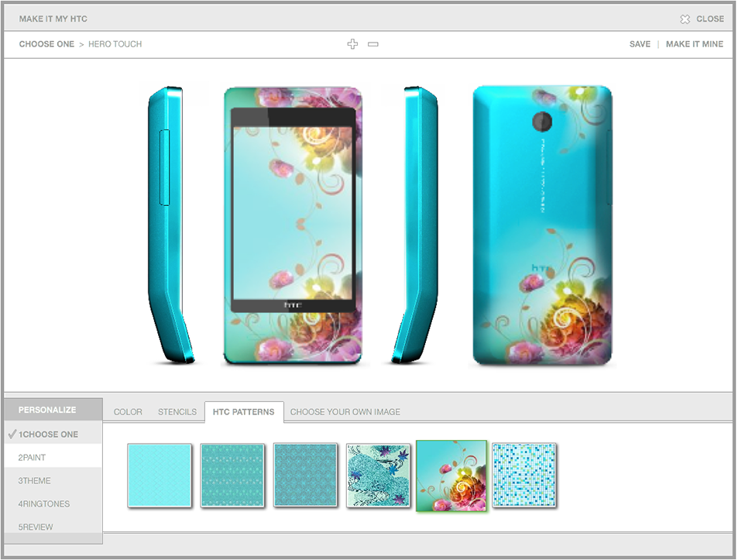Click the plus zoom-in icon
This screenshot has width=738, height=560.
(352, 44)
